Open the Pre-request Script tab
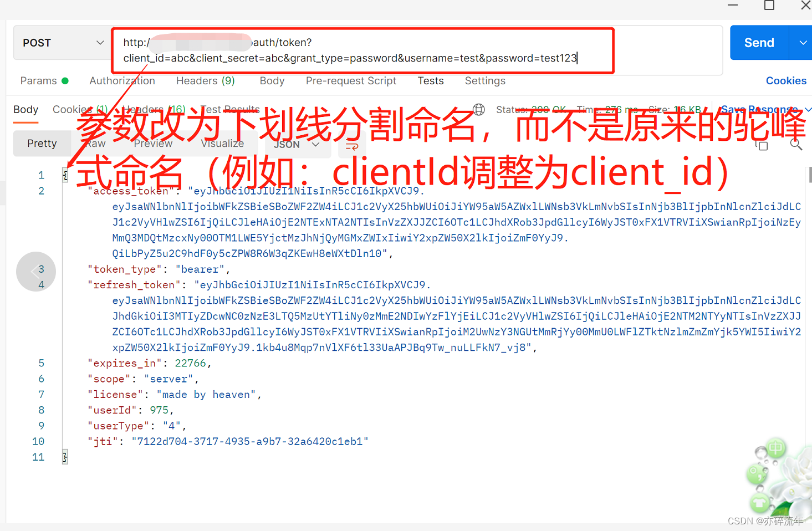812x531 pixels. [351, 81]
